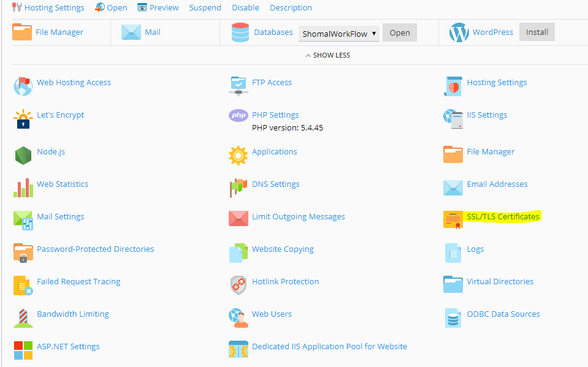588x367 pixels.
Task: Open the Dedicated IIS Application Pool link
Action: pyautogui.click(x=329, y=346)
